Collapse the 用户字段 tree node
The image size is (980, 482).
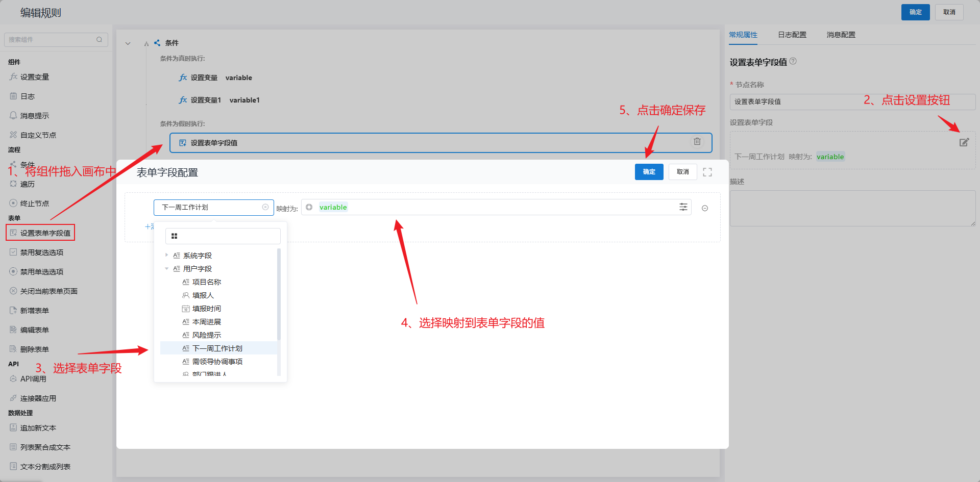coord(166,269)
